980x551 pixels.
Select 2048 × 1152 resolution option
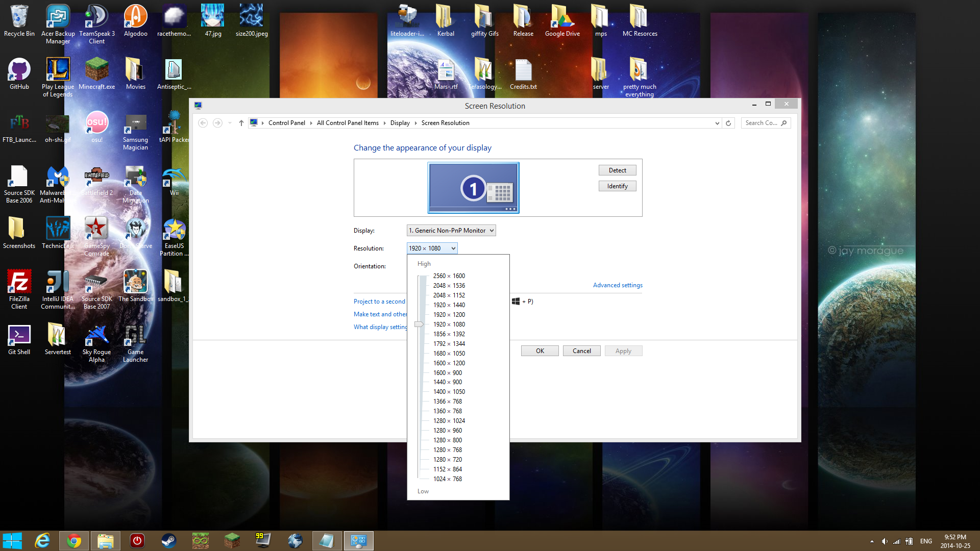[449, 295]
